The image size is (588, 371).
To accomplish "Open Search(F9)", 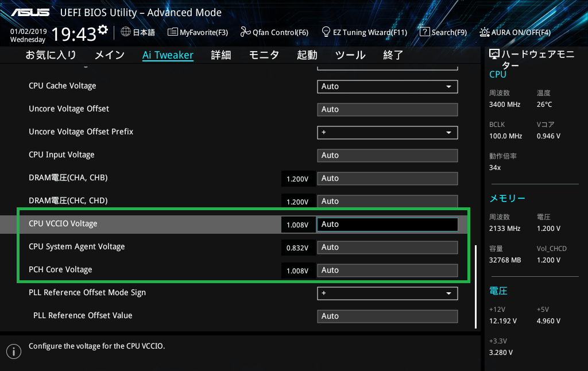I will [x=443, y=32].
